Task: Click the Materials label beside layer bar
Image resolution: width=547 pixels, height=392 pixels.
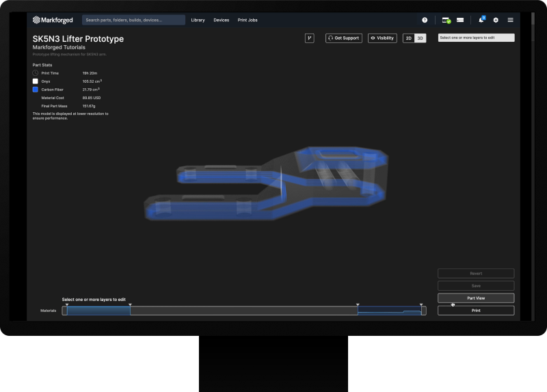Action: pyautogui.click(x=48, y=311)
